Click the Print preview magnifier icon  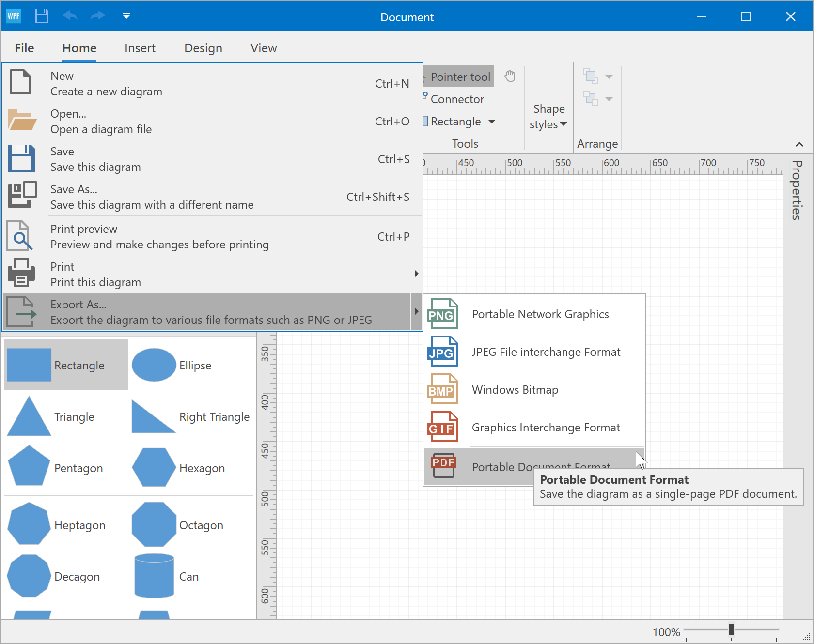(x=20, y=236)
